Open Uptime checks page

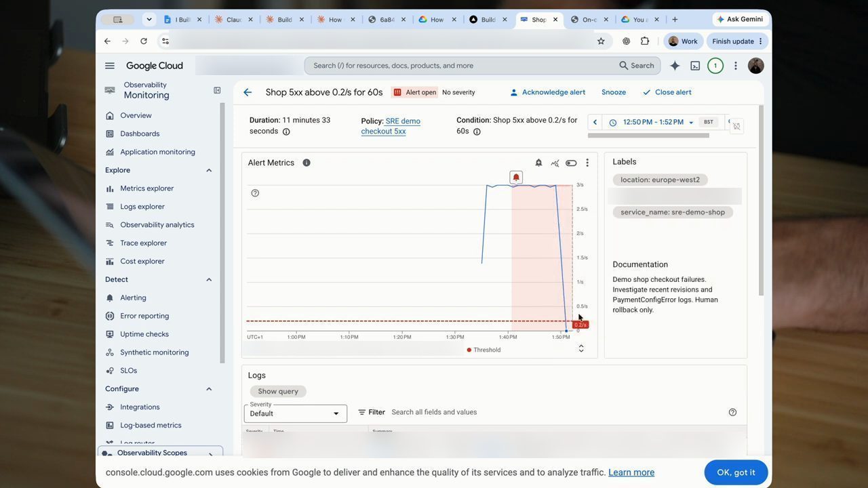(144, 334)
